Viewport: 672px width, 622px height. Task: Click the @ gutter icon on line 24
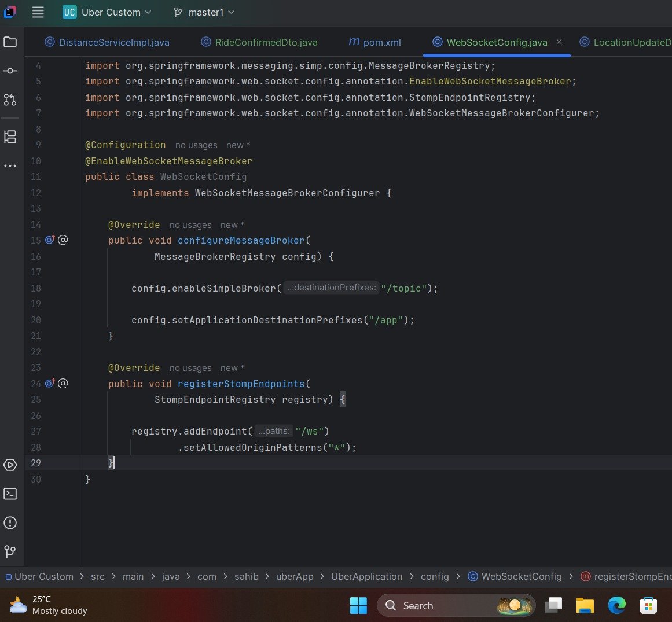tap(63, 384)
